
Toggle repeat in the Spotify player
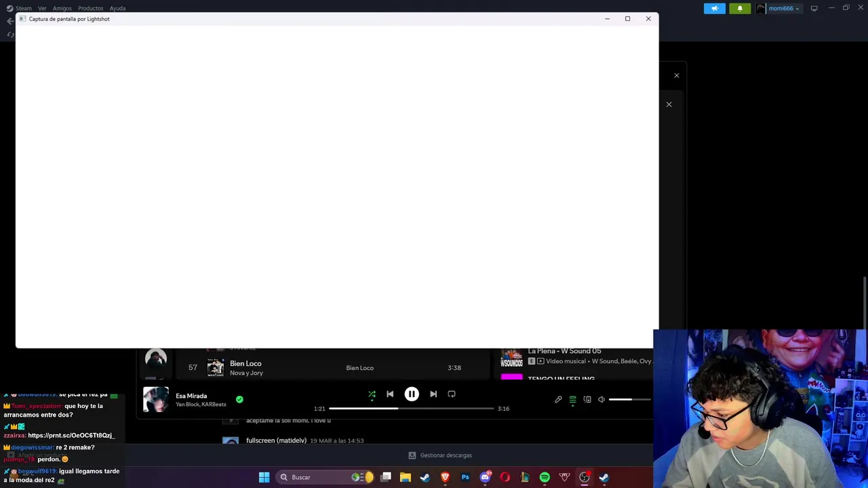tap(452, 394)
